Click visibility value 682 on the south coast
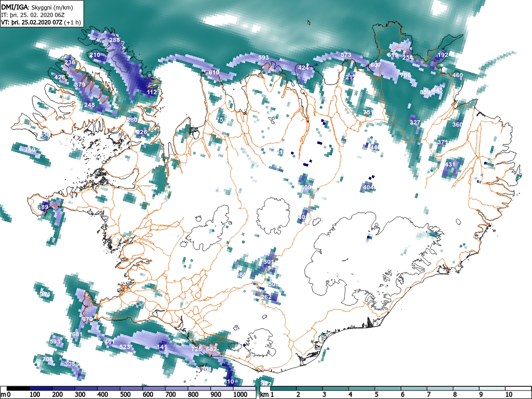 [211, 349]
